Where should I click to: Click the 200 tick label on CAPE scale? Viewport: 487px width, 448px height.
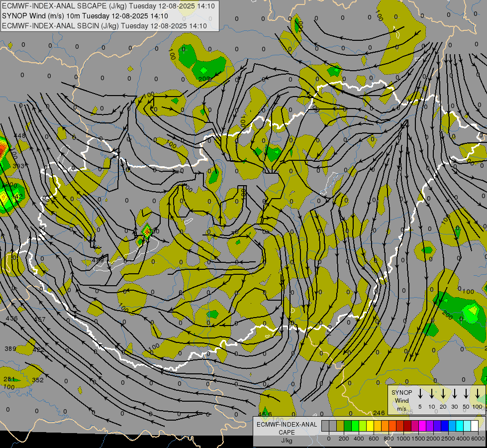coord(344,439)
